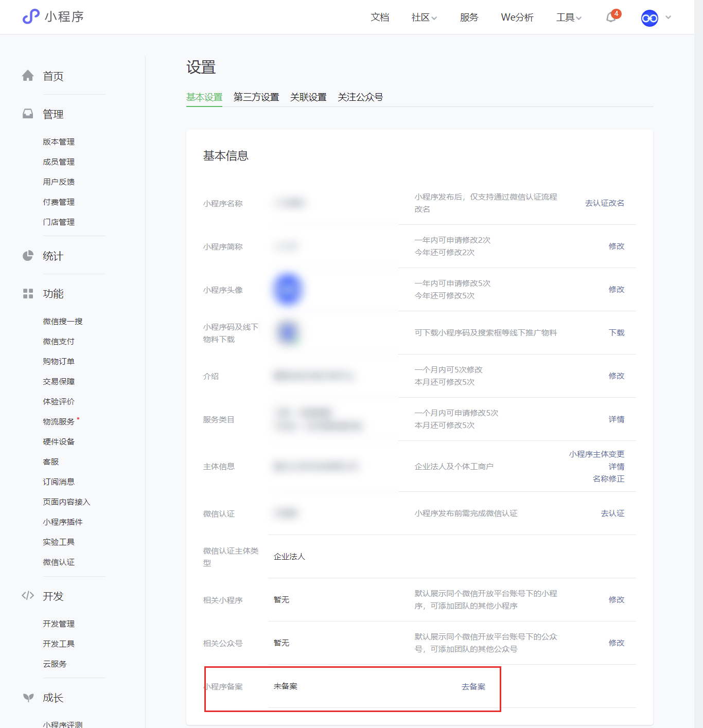Screen dimensions: 703x728
Task: Open notifications via the bell icon
Action: tap(610, 17)
